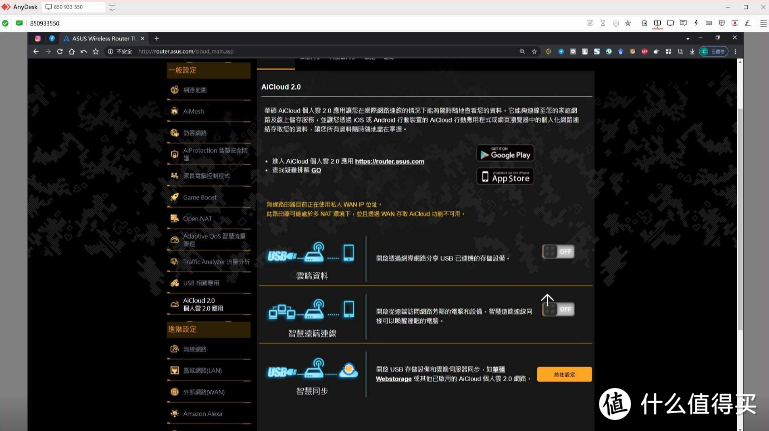Viewport: 769px width, 431px height.
Task: Open the browser tab search dropdown arrow
Action: point(688,38)
